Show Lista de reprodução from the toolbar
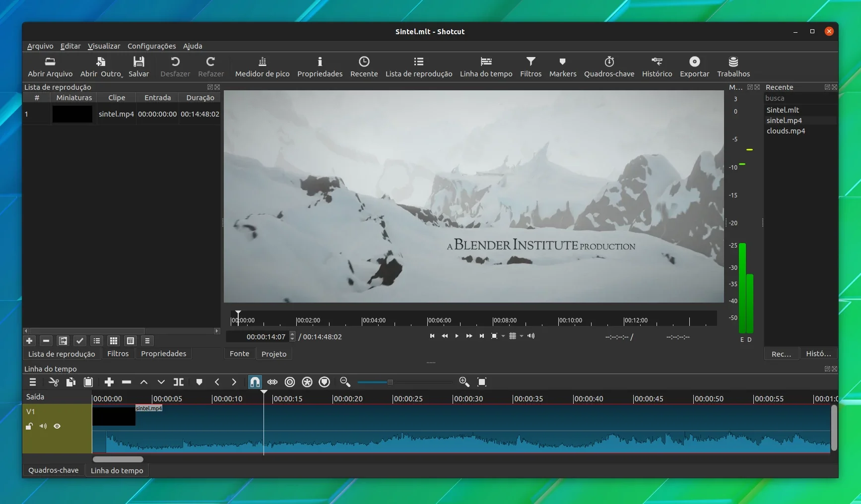 coord(419,66)
